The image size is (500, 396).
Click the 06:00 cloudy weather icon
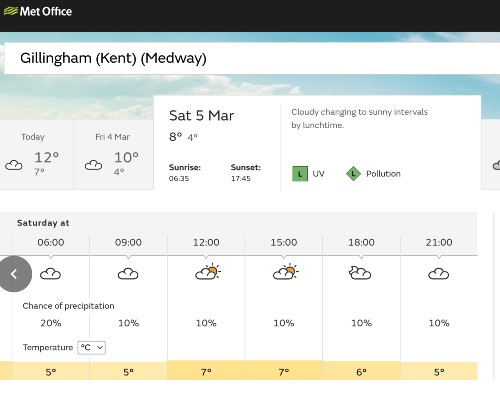tap(50, 274)
